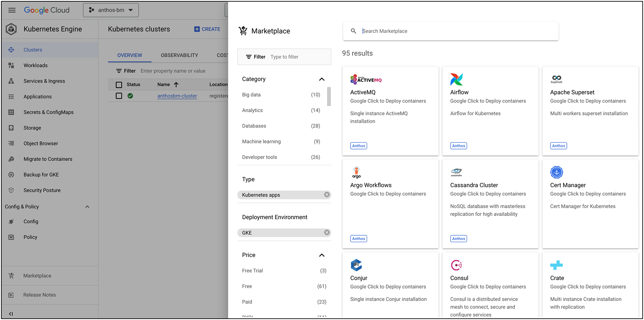Screen dimensions: 644x320
Task: Tick the select-all checkbox in table header
Action: 119,85
